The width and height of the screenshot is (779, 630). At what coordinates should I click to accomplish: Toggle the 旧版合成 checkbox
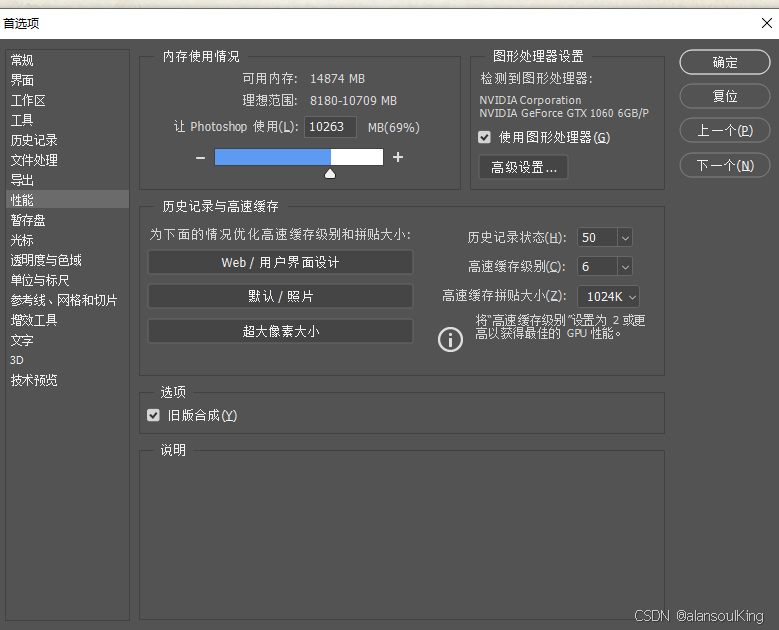(x=154, y=415)
